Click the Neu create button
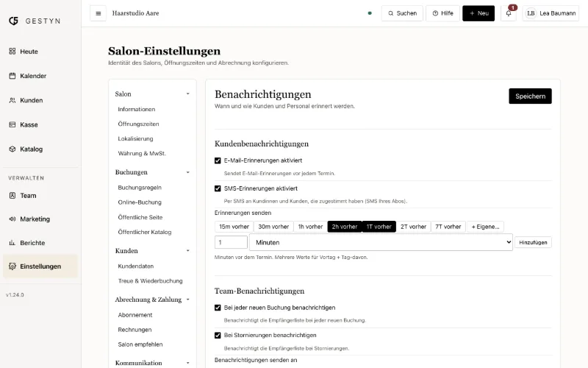The height and width of the screenshot is (368, 588). coord(478,13)
